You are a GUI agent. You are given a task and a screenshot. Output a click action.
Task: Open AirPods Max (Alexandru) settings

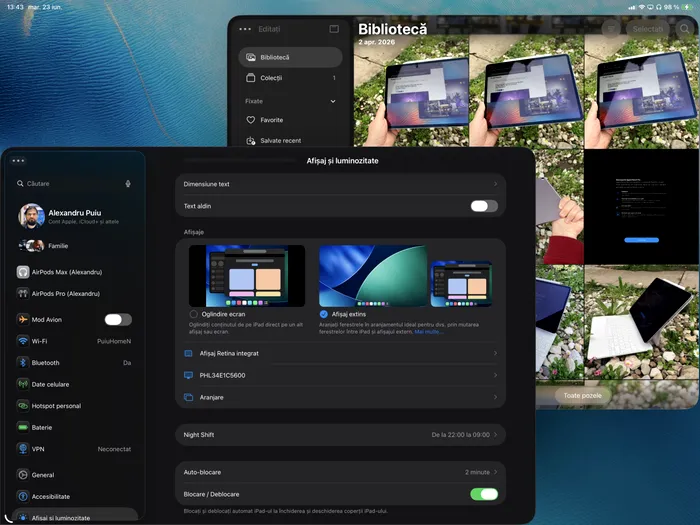click(x=75, y=272)
